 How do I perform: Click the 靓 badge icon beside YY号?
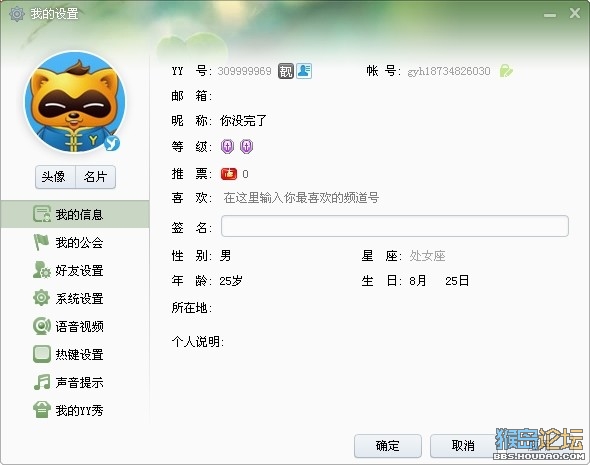[286, 71]
